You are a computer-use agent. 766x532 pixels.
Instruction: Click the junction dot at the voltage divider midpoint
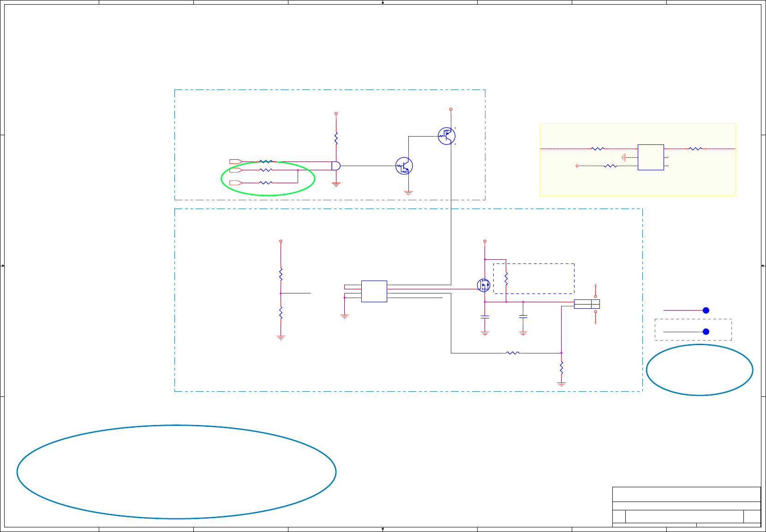point(281,293)
